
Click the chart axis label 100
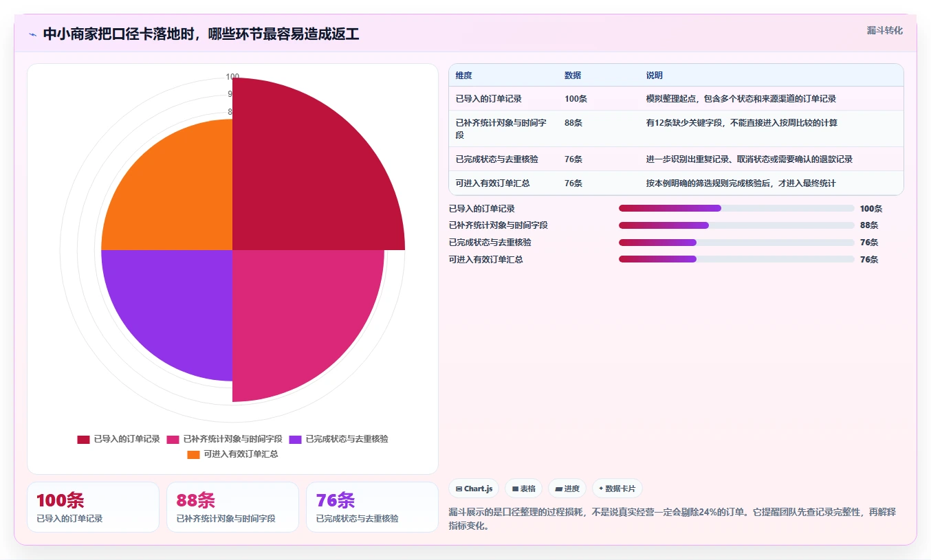click(x=232, y=77)
